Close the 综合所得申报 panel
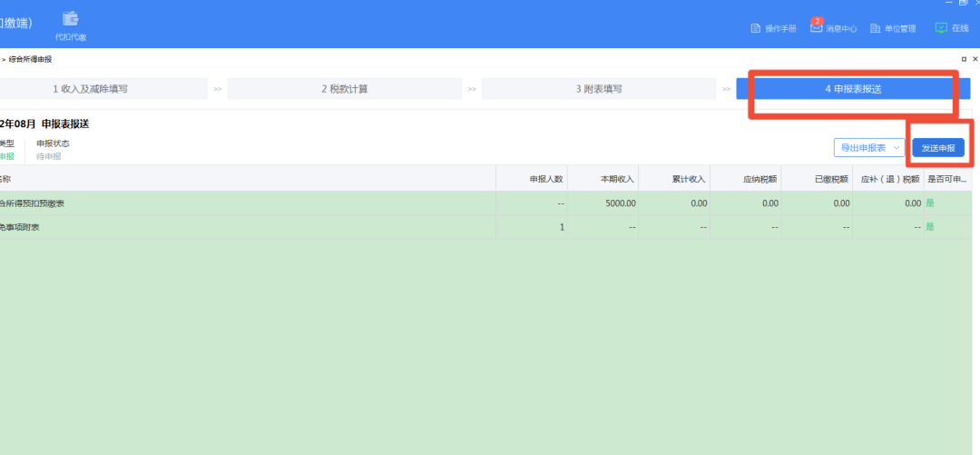980x455 pixels. click(x=975, y=59)
